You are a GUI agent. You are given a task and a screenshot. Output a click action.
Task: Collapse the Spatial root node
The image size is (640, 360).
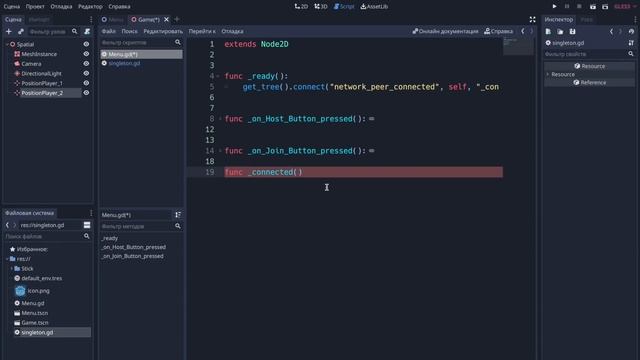pyautogui.click(x=7, y=44)
